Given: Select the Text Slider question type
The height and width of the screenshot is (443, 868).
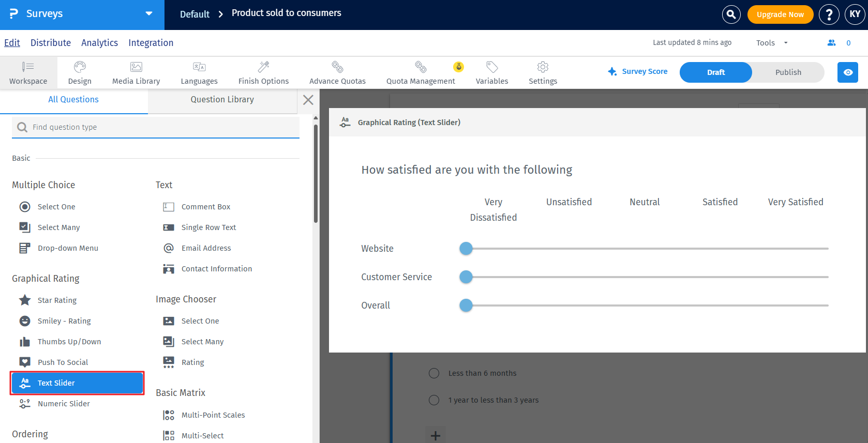Looking at the screenshot, I should 77,383.
